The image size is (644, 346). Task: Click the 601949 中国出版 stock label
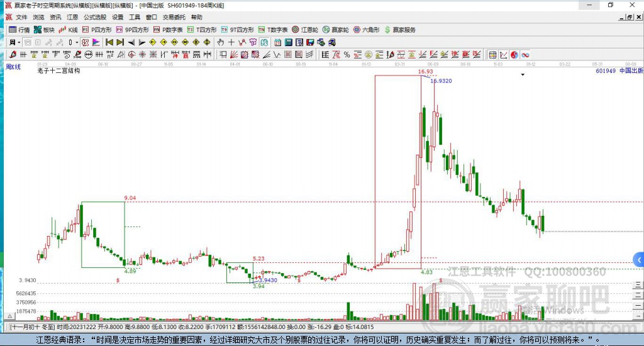(x=619, y=70)
